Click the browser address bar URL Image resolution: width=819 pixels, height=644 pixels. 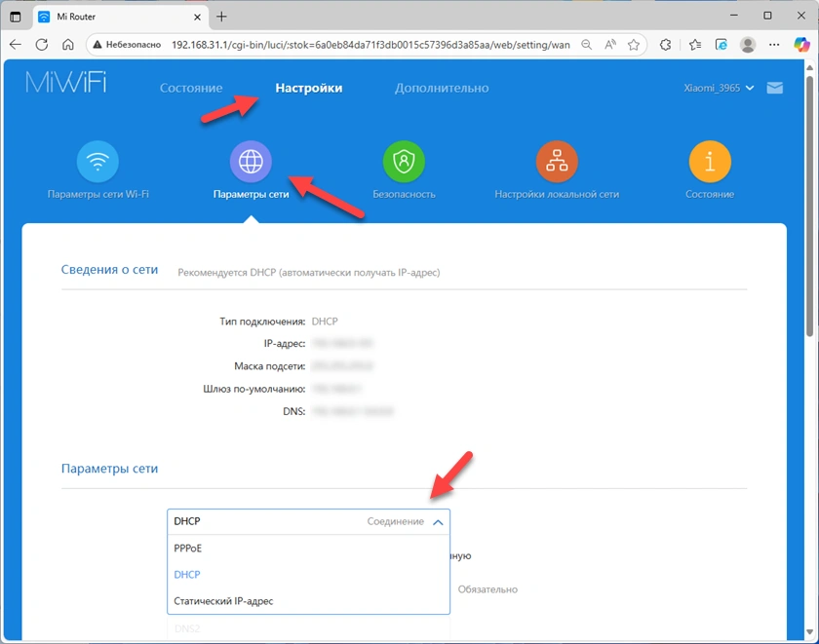point(370,45)
